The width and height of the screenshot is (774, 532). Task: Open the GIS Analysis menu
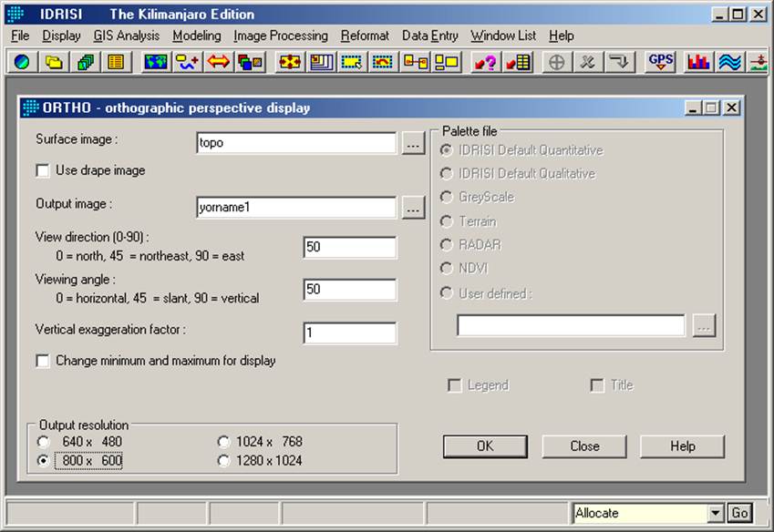point(127,36)
